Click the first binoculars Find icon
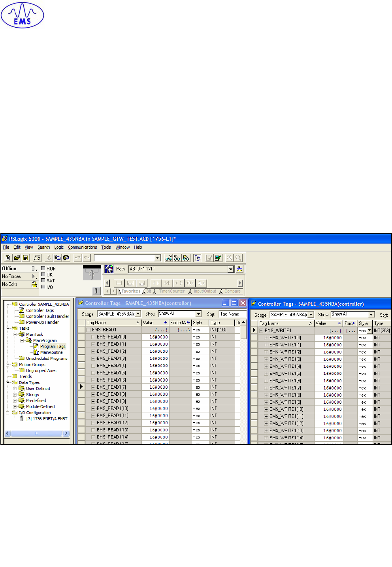 point(169,258)
